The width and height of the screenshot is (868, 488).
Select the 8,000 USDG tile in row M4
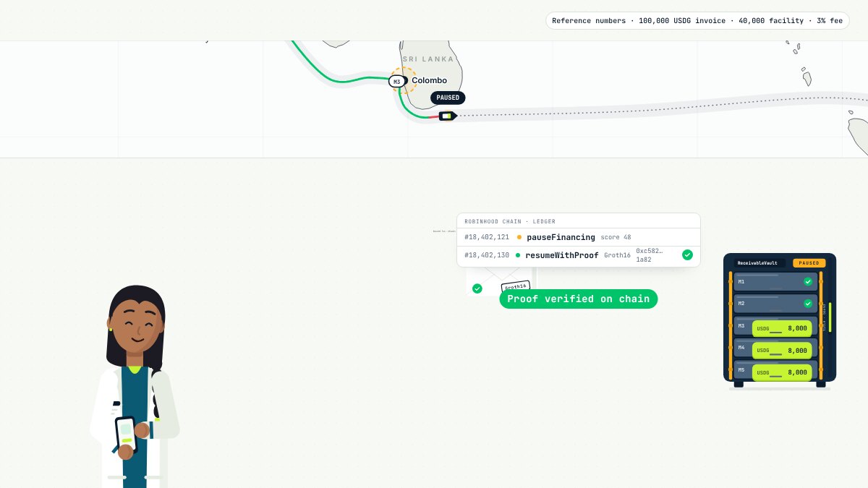click(782, 351)
